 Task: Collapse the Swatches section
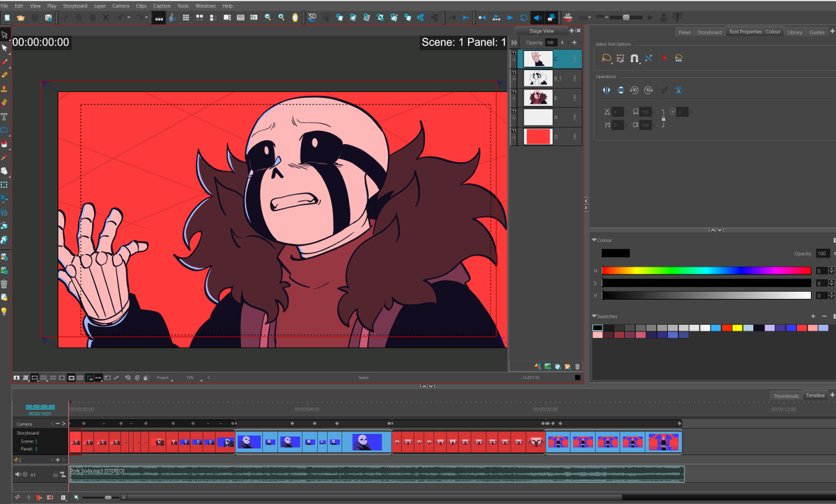point(594,316)
